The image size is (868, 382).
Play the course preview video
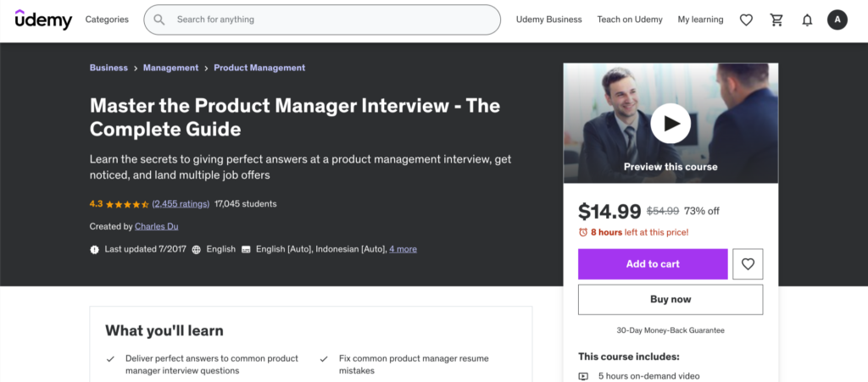(x=670, y=124)
